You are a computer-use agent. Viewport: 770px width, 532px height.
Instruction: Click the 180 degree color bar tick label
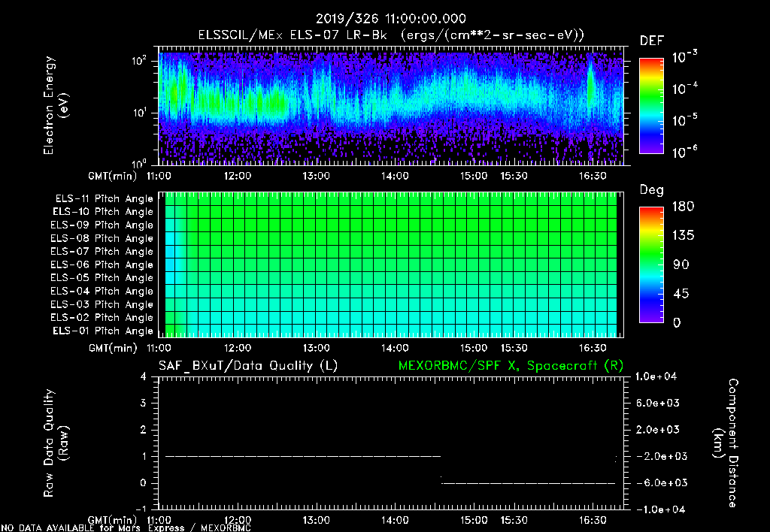coord(683,206)
